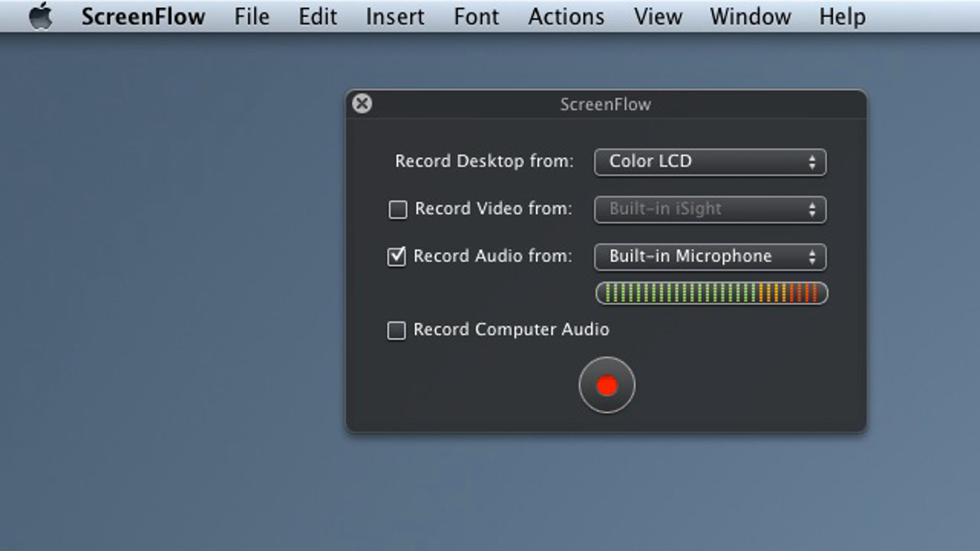Open the Edit menu
The height and width of the screenshot is (551, 980).
pyautogui.click(x=317, y=17)
